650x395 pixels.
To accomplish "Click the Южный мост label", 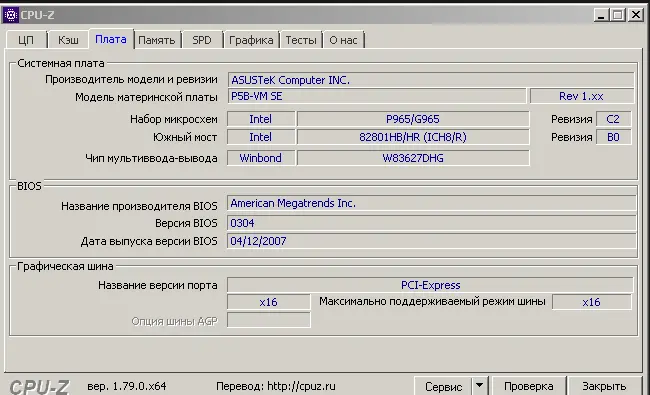I will tap(185, 137).
